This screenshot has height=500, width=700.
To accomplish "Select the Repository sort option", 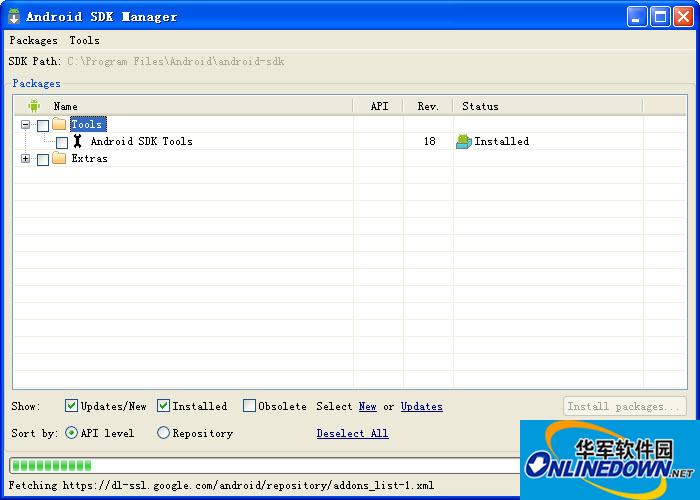I will click(163, 433).
